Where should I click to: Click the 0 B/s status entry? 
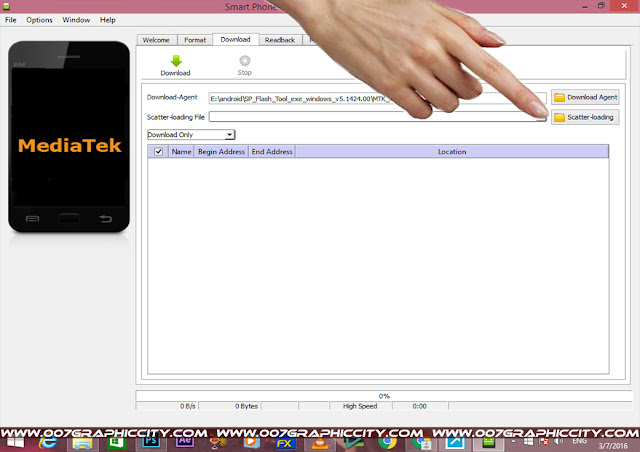pos(187,406)
